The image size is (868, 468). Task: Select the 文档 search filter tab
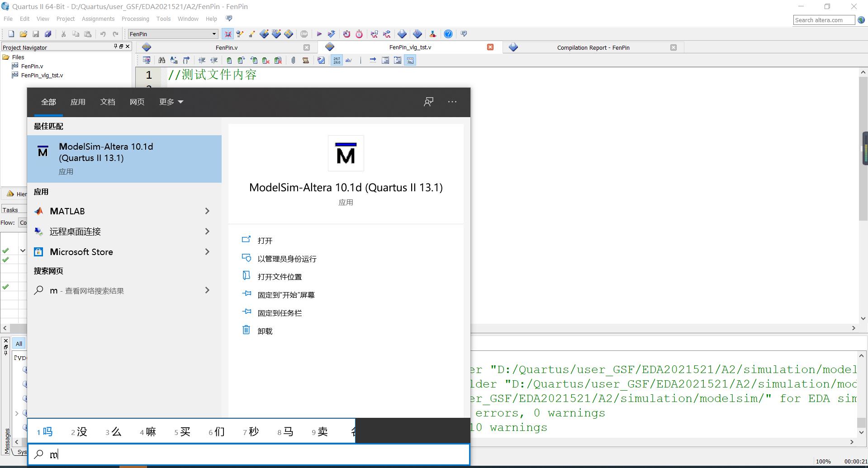[x=108, y=102]
